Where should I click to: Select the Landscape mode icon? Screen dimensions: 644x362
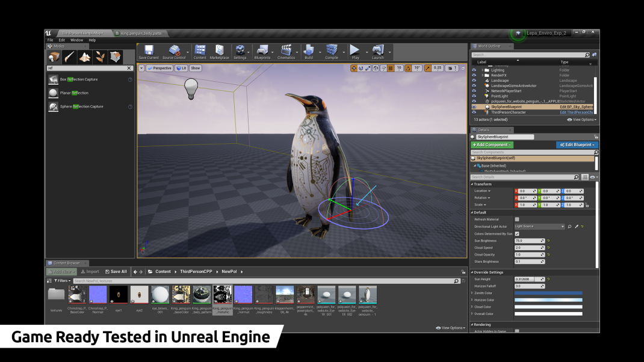85,57
